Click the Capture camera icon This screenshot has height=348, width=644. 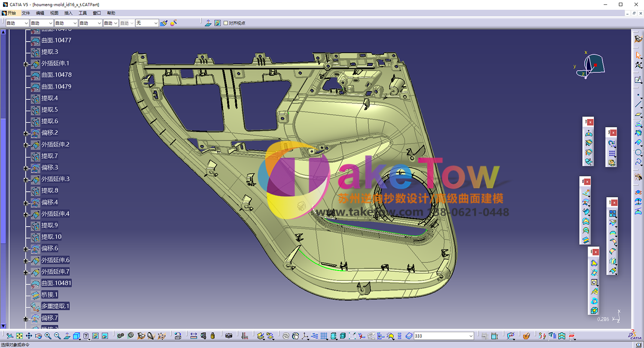click(229, 336)
